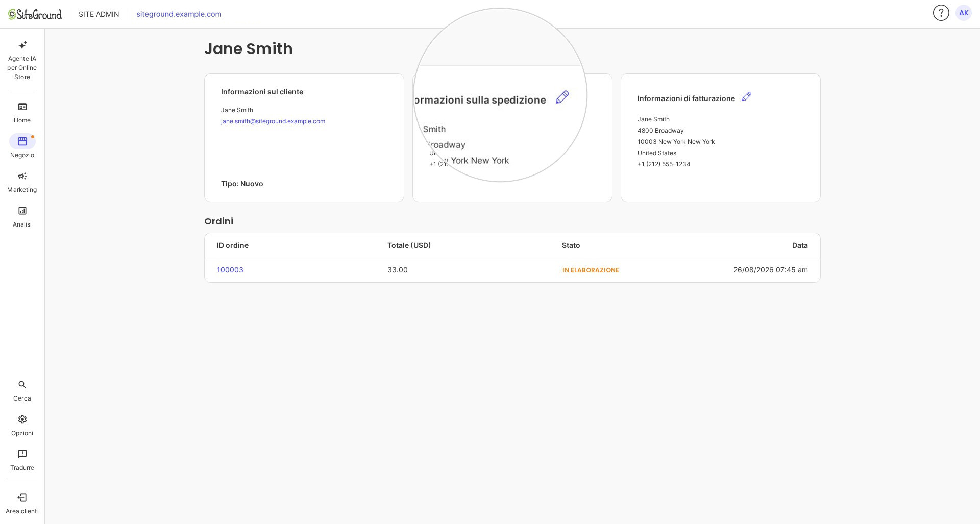Click the Informazioni sul cliente heading
980x524 pixels.
pos(262,92)
